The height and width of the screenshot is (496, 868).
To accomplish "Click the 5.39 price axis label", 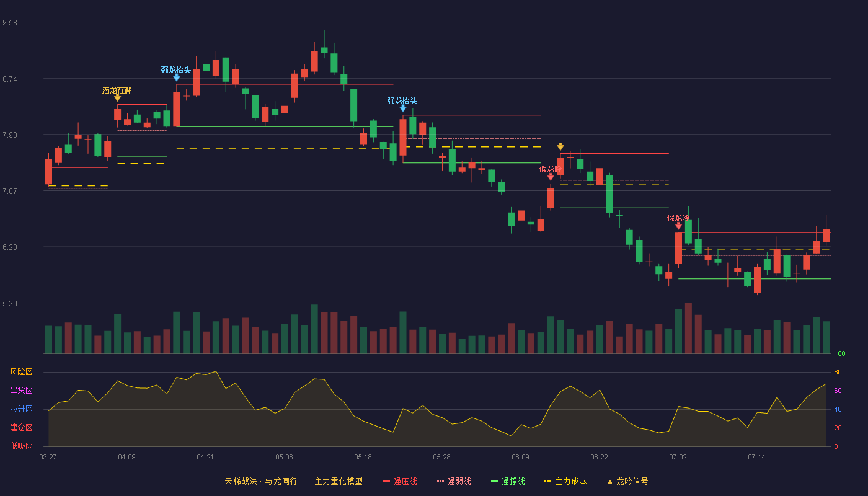I will [10, 304].
